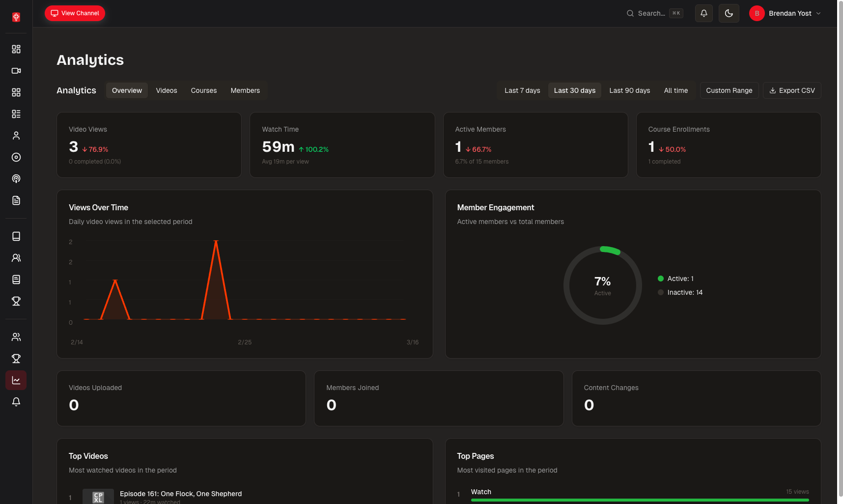Image resolution: width=843 pixels, height=504 pixels.
Task: Switch range to All time
Action: (x=675, y=90)
